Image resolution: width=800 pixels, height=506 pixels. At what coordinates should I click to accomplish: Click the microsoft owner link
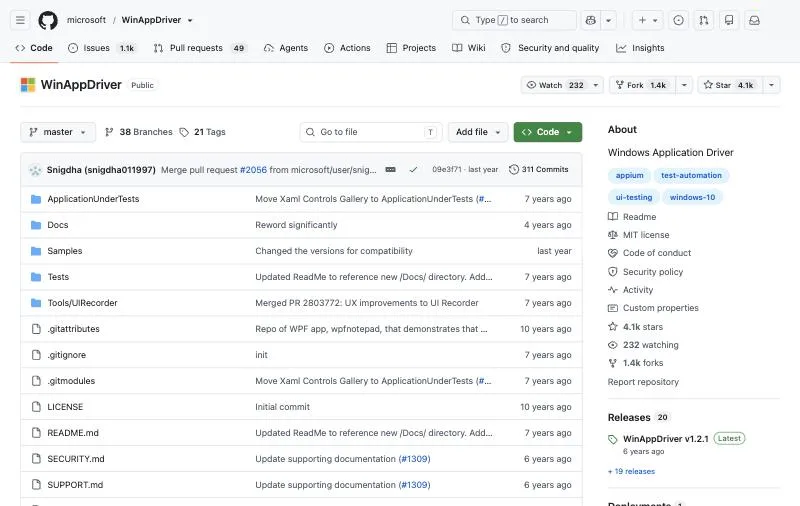pos(86,20)
